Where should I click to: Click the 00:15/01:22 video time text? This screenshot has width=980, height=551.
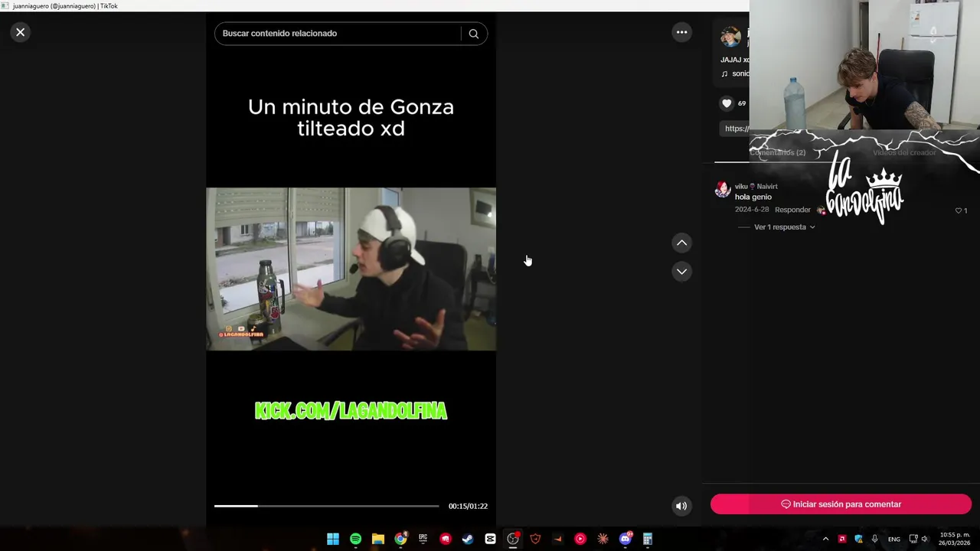click(468, 506)
